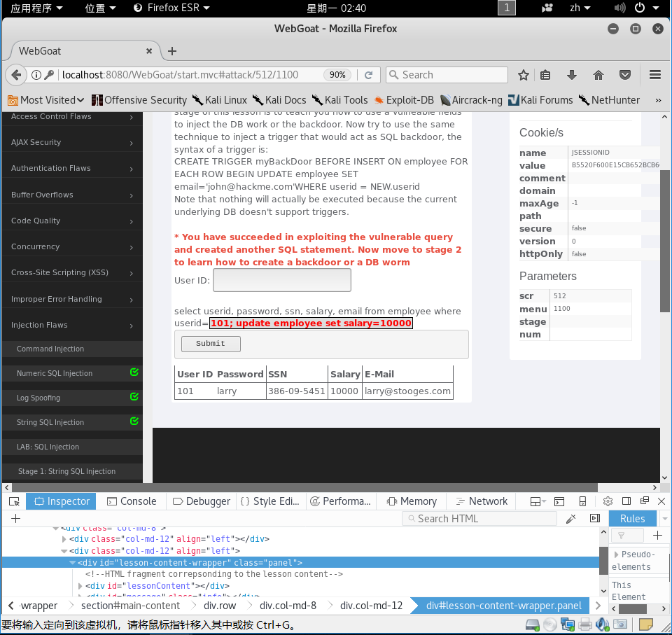Collapse Injection Flaws category
The height and width of the screenshot is (635, 672).
pyautogui.click(x=72, y=325)
